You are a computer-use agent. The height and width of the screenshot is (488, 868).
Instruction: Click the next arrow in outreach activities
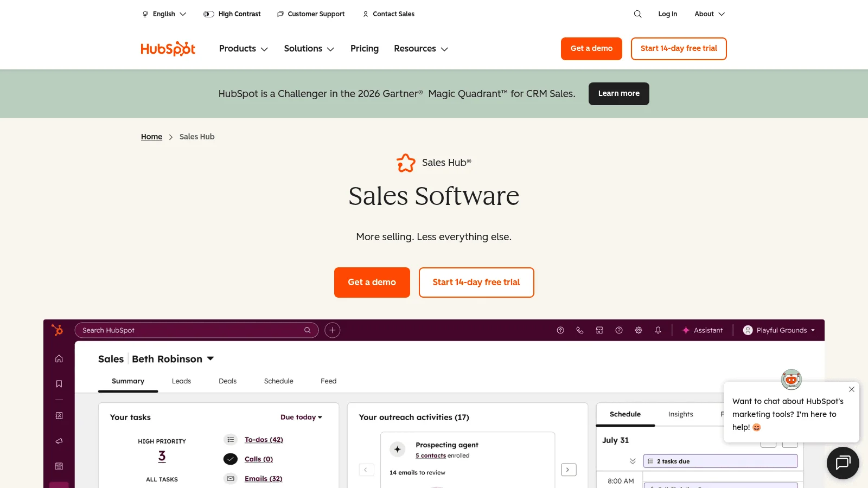pos(568,470)
